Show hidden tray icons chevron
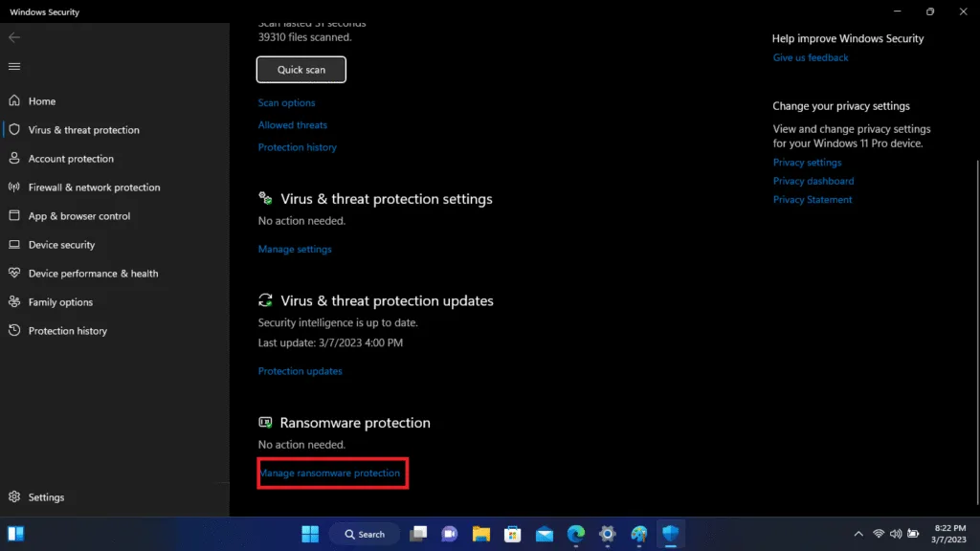 858,534
